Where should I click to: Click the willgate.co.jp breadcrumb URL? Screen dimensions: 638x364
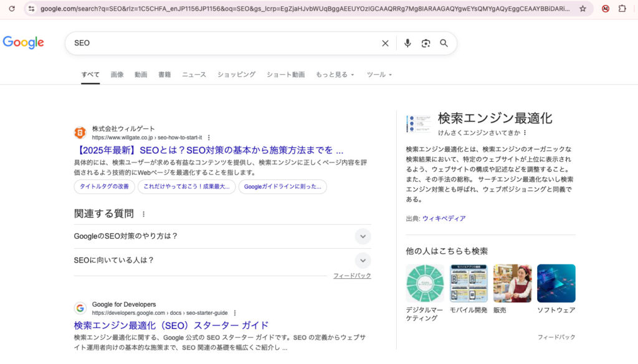pos(147,138)
